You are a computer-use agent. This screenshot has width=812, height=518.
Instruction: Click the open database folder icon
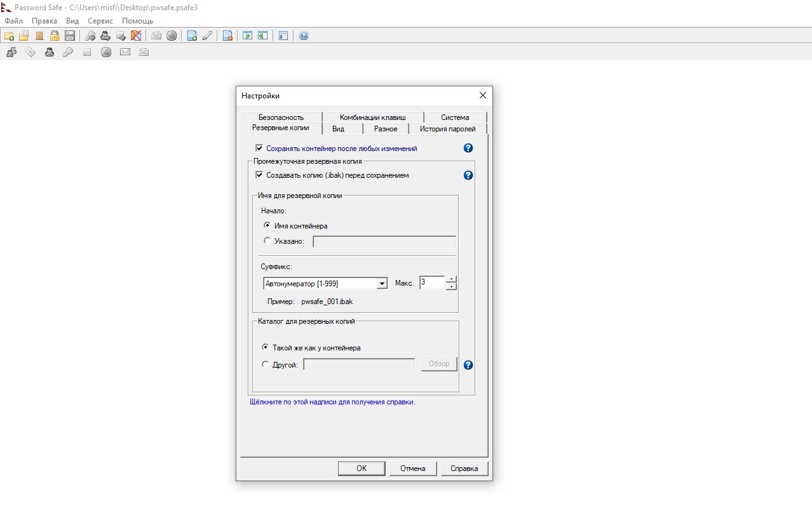[x=24, y=36]
